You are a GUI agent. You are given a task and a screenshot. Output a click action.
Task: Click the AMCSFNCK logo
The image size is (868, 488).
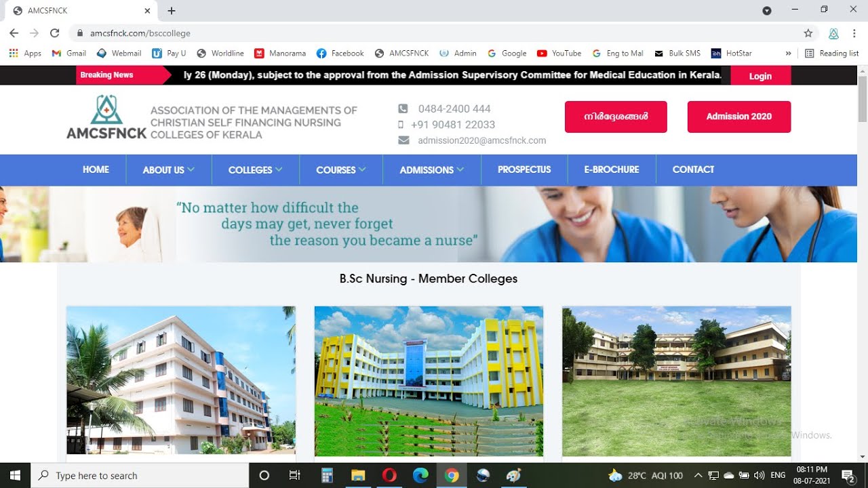(x=106, y=117)
